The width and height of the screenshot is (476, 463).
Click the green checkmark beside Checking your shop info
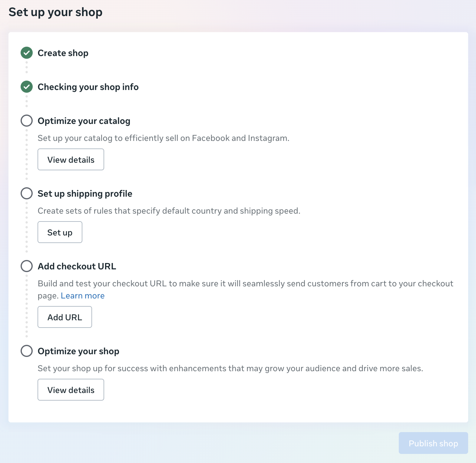27,87
